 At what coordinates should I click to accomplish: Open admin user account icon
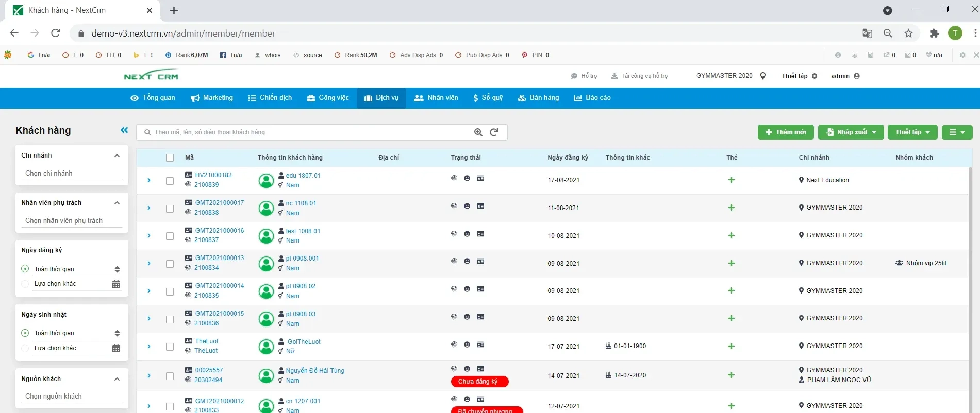pos(857,76)
